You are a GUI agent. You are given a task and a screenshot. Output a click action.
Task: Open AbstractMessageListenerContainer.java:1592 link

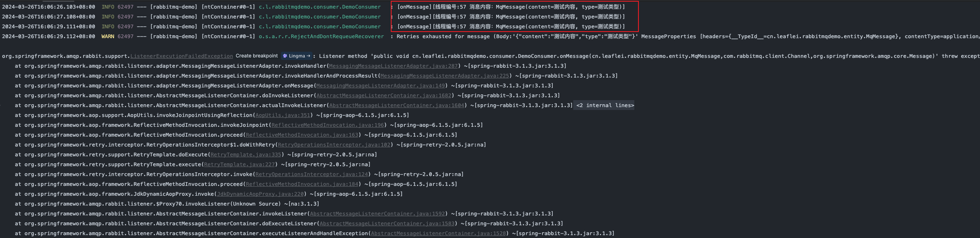point(377,214)
